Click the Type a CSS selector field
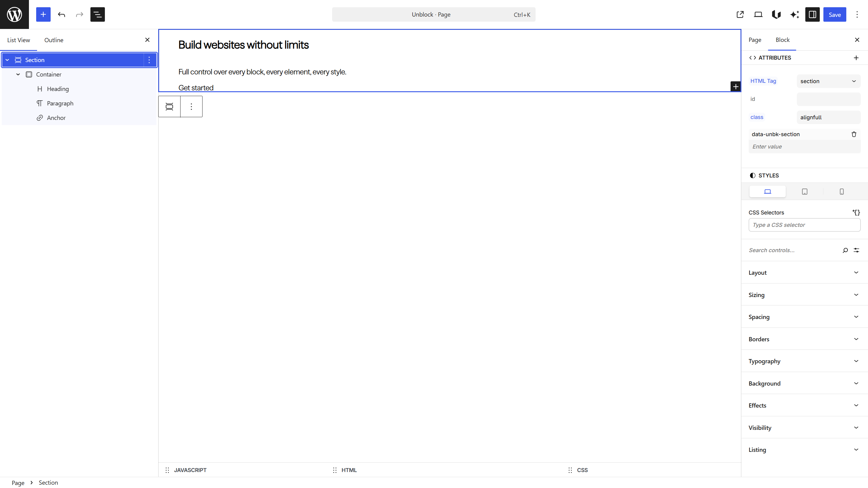The image size is (868, 488). pos(804,225)
